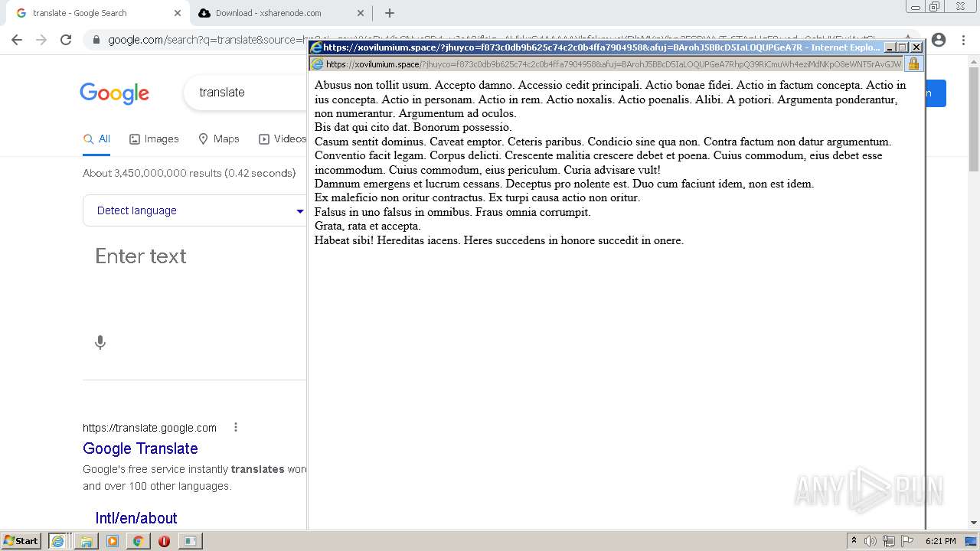The height and width of the screenshot is (551, 980).
Task: Open Chrome profile avatar menu
Action: coord(939,40)
